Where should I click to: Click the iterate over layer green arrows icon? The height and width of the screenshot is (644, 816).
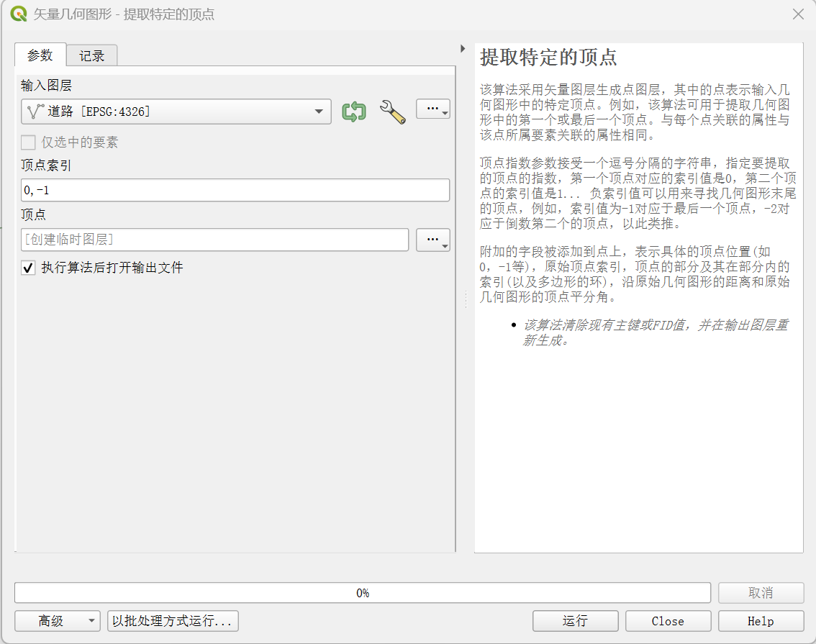click(x=353, y=112)
